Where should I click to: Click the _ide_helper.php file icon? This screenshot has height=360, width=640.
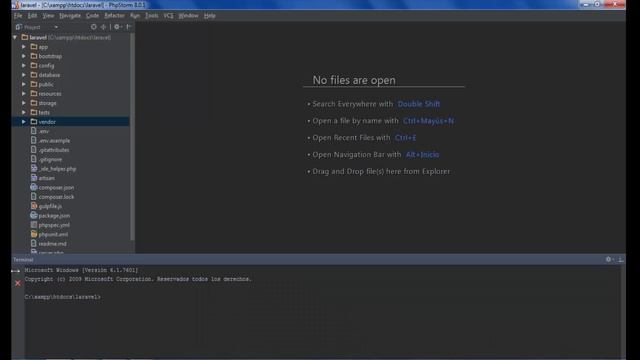click(34, 169)
